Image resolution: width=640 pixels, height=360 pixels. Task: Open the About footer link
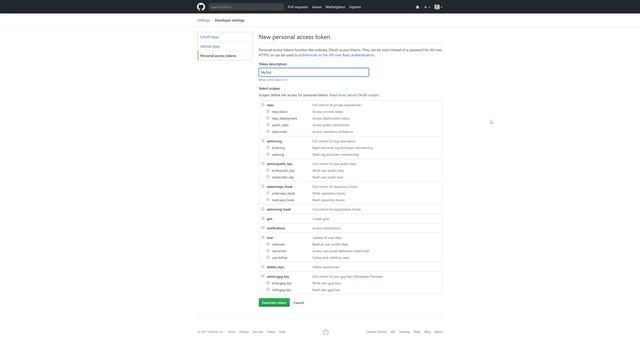click(x=438, y=332)
